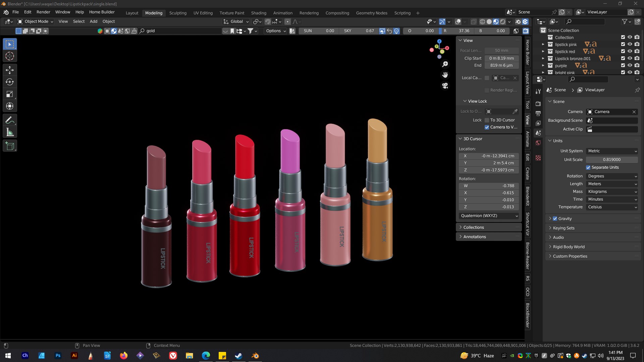This screenshot has height=362, width=644.
Task: Select the Move tool
Action: point(10,70)
